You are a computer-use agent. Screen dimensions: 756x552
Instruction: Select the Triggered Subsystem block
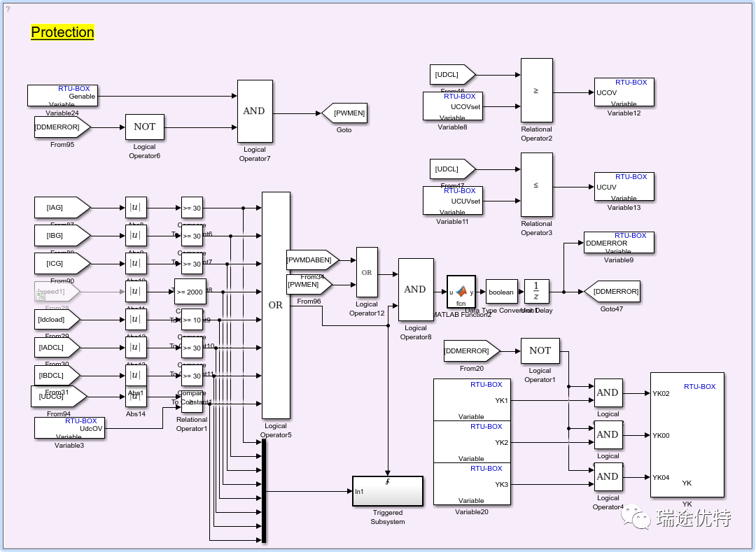387,491
